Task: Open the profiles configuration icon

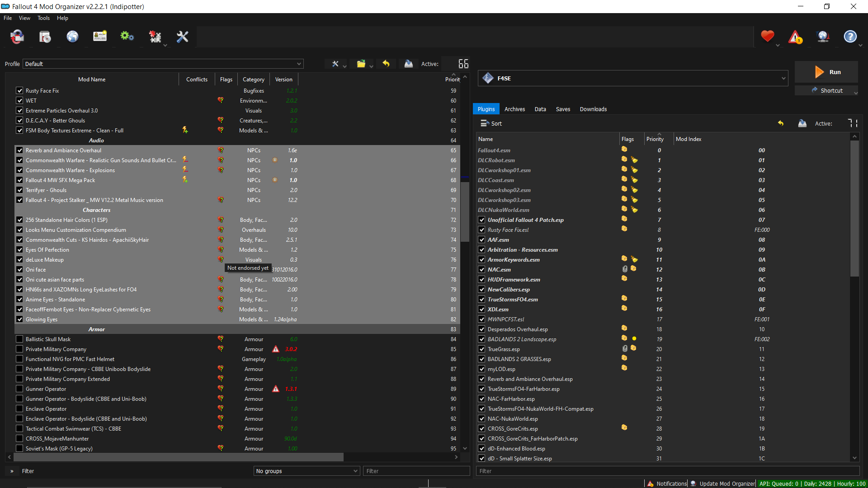Action: [x=100, y=37]
